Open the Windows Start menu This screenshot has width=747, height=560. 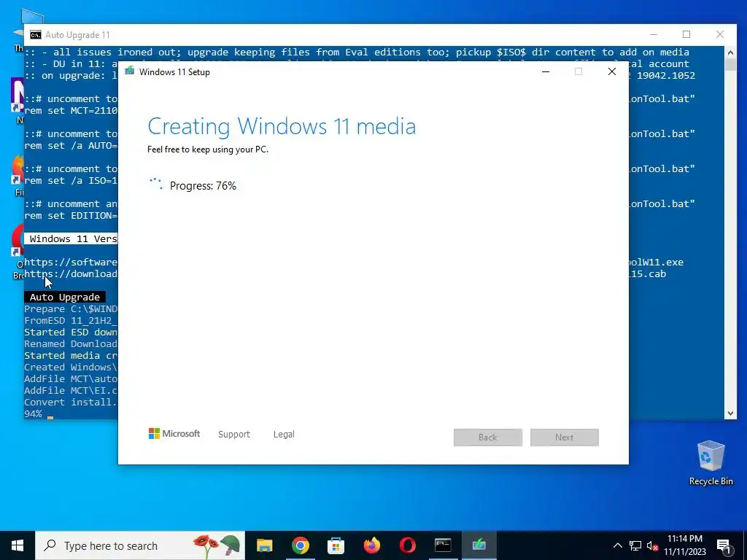[x=18, y=545]
